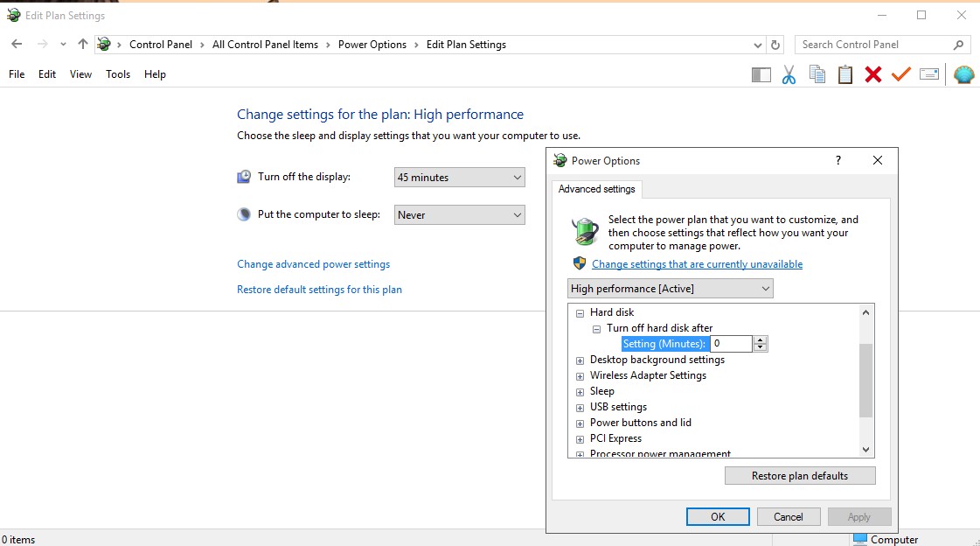Click the Apply button

tap(858, 516)
